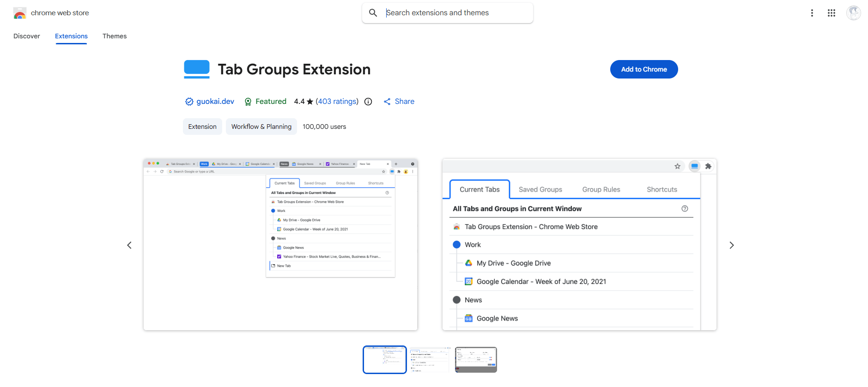Click the ratings info icon
The width and height of the screenshot is (868, 387).
pos(368,102)
